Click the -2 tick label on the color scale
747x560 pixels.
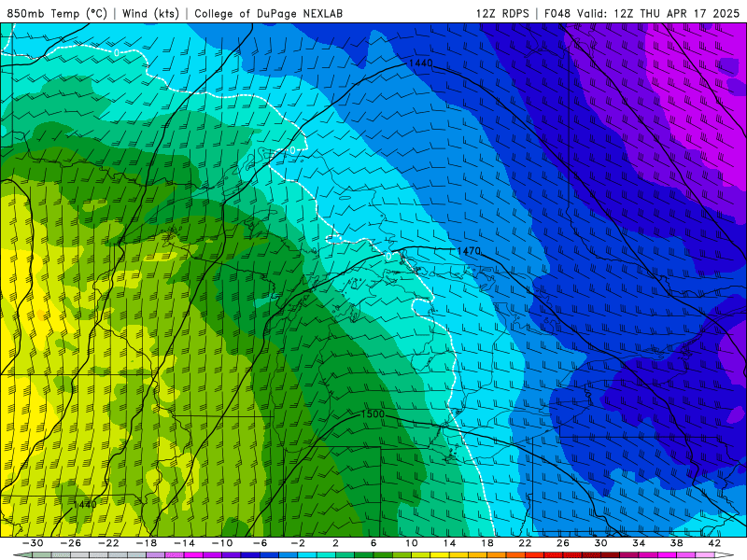tap(298, 543)
